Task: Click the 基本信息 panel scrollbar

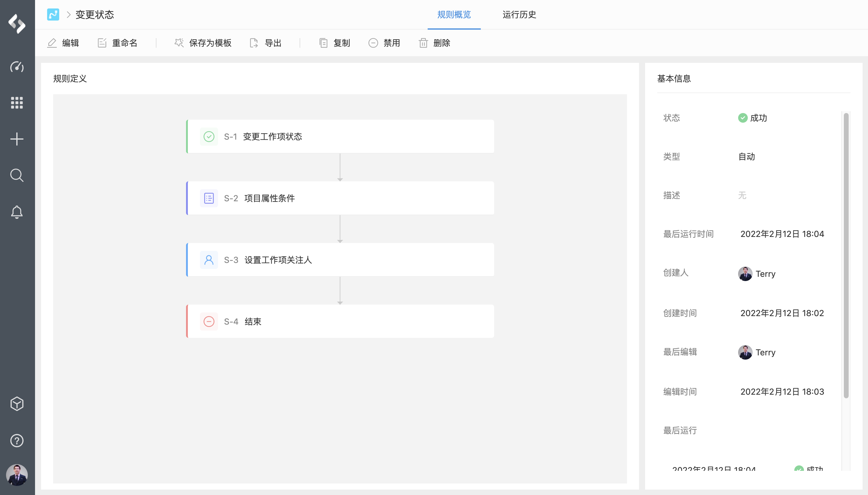Action: pyautogui.click(x=846, y=255)
